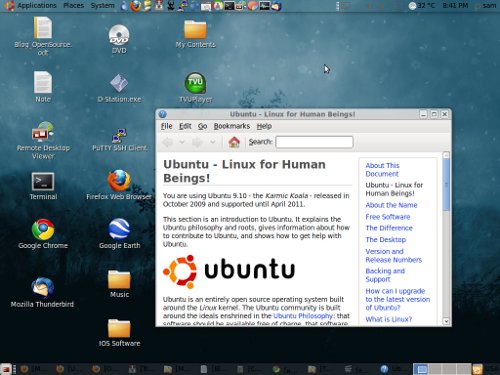Click the weather temperature indicator 32 °C

(x=422, y=6)
